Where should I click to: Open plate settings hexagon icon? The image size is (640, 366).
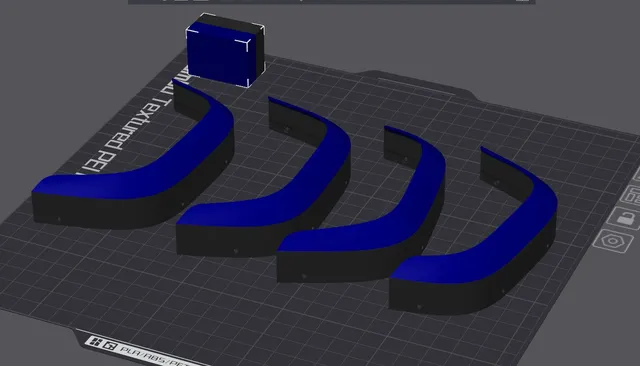pos(613,241)
